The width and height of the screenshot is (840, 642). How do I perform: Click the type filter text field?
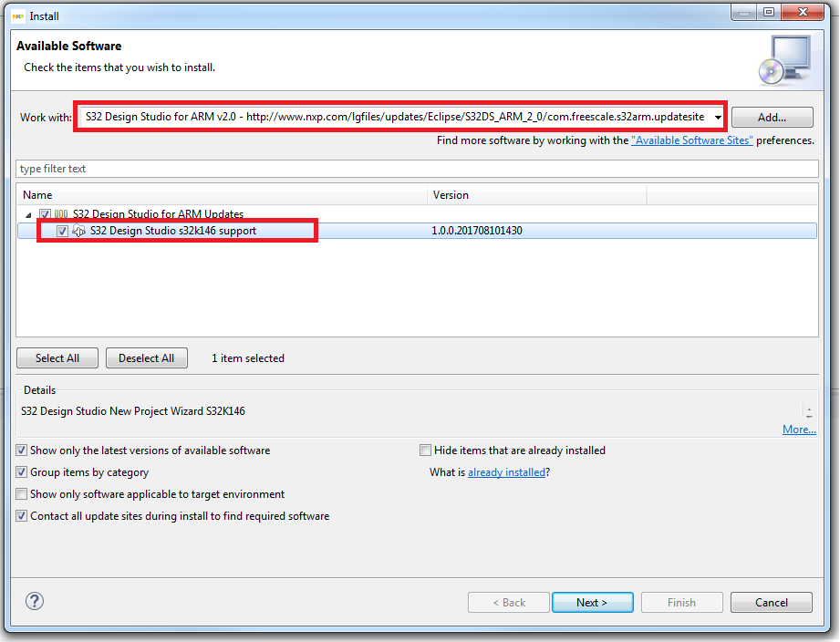[417, 169]
